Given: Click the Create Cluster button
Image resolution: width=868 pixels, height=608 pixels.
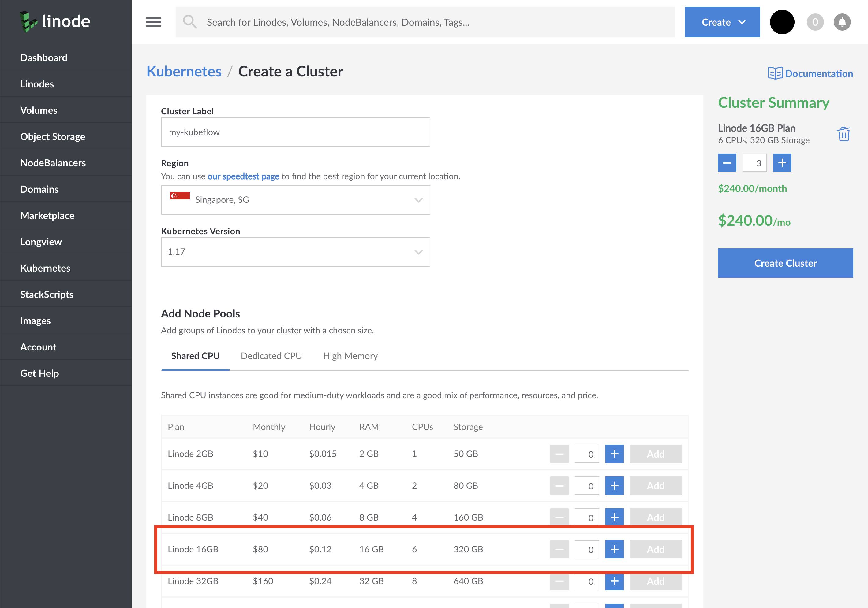Looking at the screenshot, I should 785,263.
